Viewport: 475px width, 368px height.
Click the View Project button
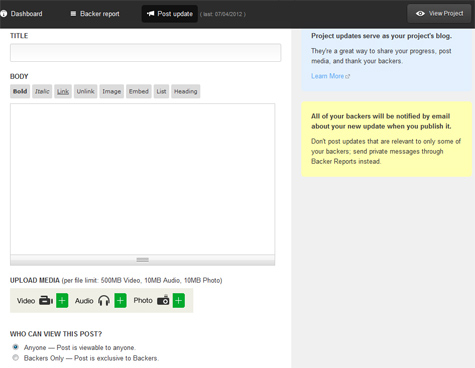pyautogui.click(x=439, y=14)
